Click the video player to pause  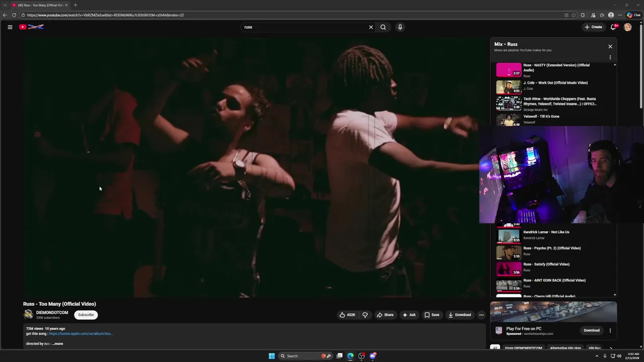(x=254, y=167)
